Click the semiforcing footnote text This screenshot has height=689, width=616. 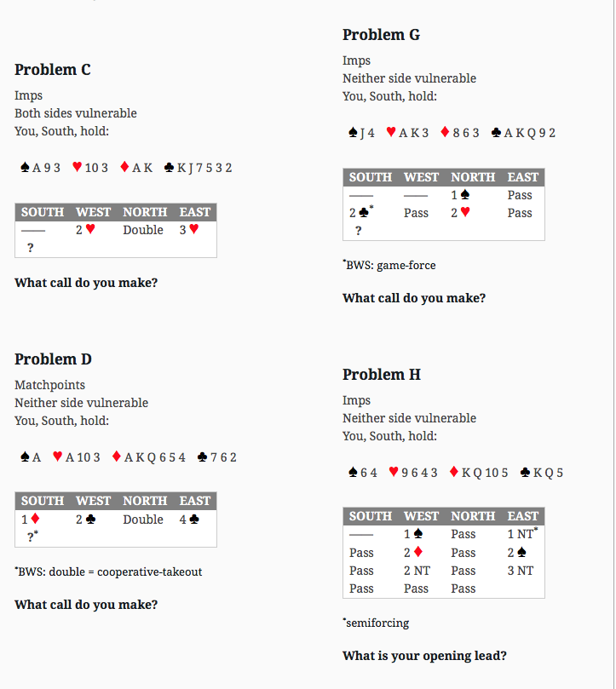(376, 623)
